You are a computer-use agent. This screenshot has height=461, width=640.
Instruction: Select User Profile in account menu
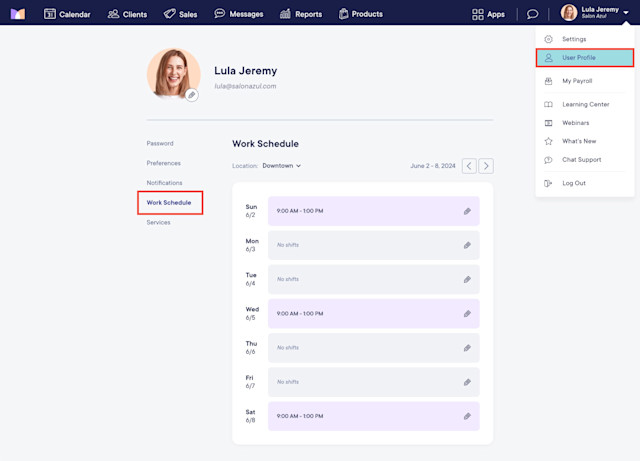(x=584, y=58)
